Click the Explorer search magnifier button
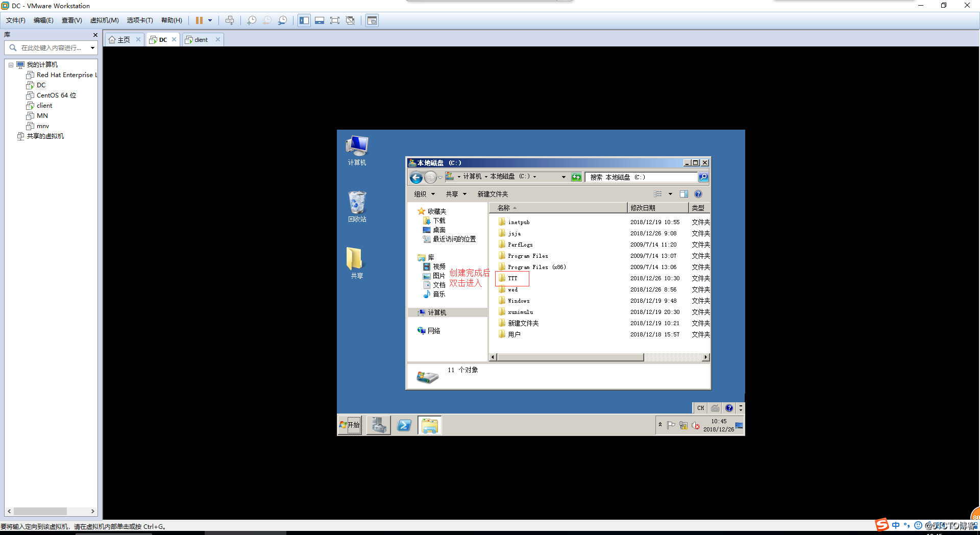Screen dimensions: 980x535 pos(703,177)
